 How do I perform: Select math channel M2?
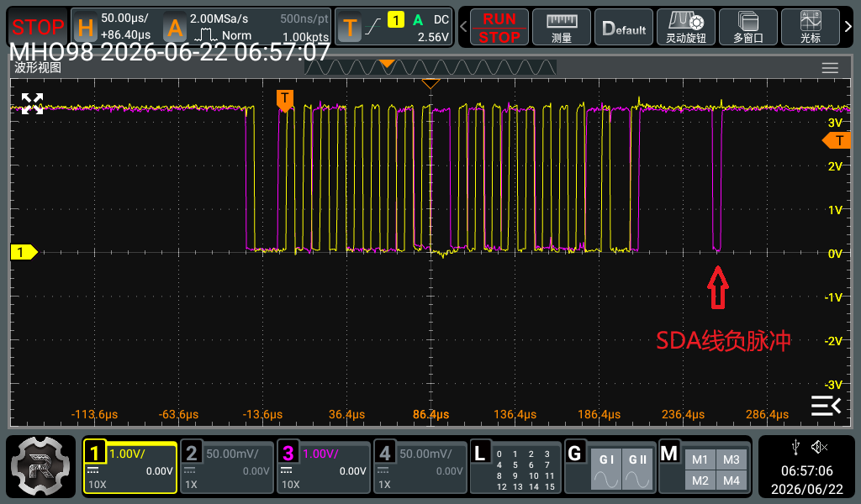click(x=700, y=481)
